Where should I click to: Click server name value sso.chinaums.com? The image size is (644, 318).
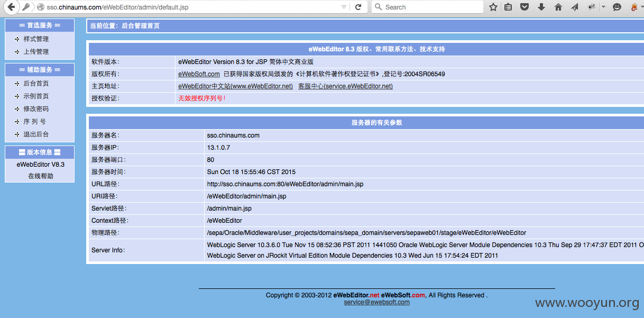click(233, 135)
